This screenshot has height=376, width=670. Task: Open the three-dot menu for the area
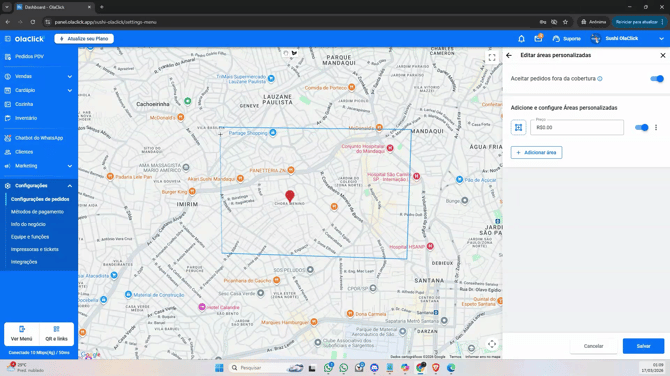point(656,127)
